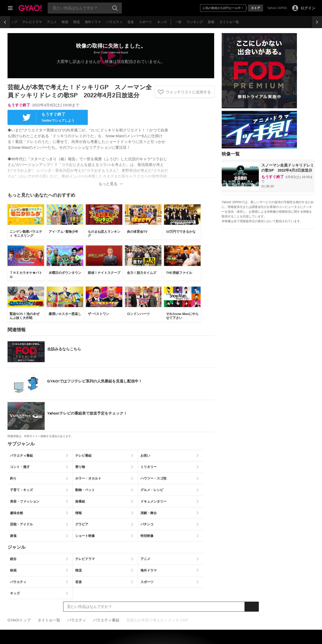The image size is (322, 644).
Task: Click the dark bottom search button
Action: coord(252,606)
